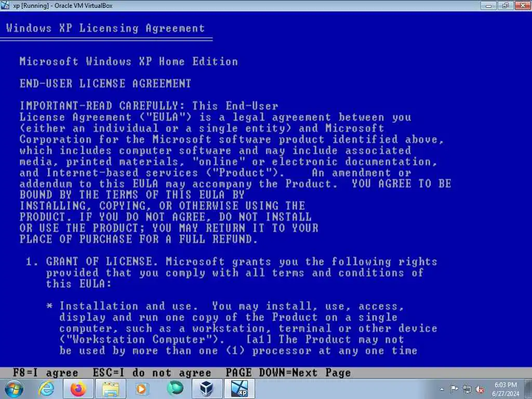Click 'IMPORTANT-READ CAREFULLY' line

click(x=149, y=106)
